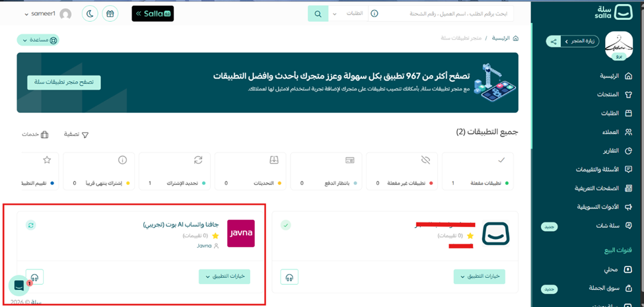Screen dimensions: 644x307
Task: Click the خدمات services button
Action: click(35, 135)
